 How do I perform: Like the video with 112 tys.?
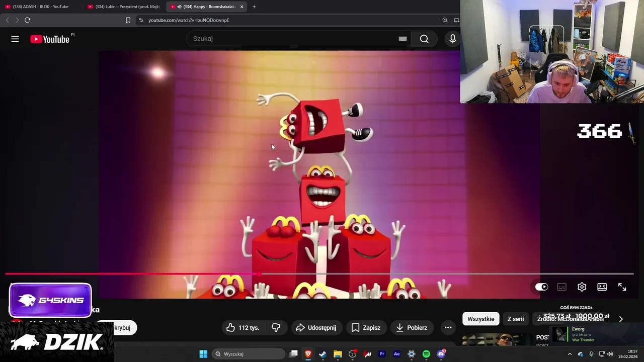(243, 328)
